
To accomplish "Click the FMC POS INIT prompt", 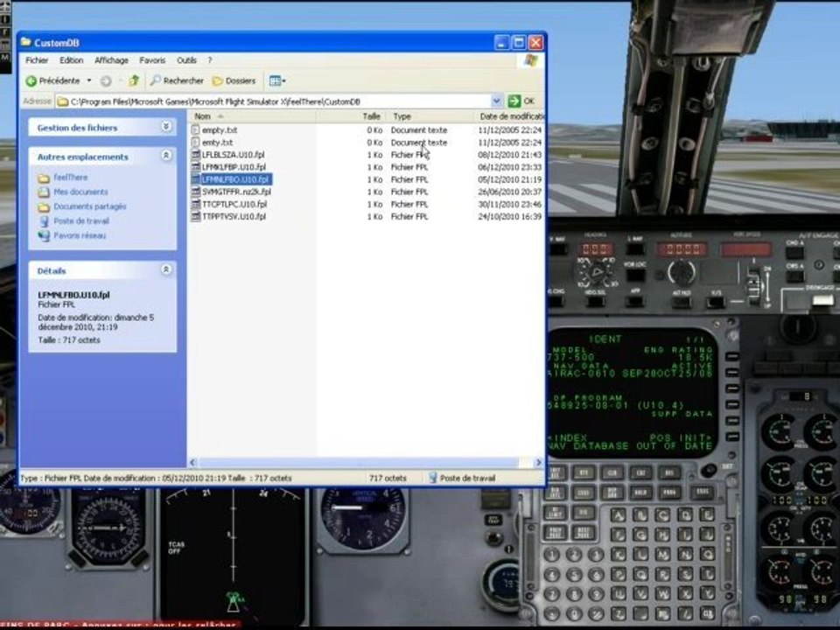I will [x=681, y=437].
